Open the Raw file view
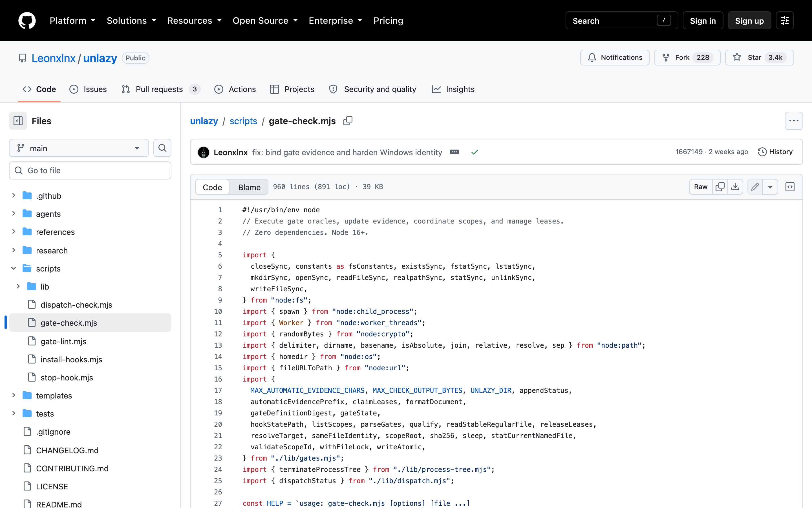The height and width of the screenshot is (508, 812). point(701,187)
